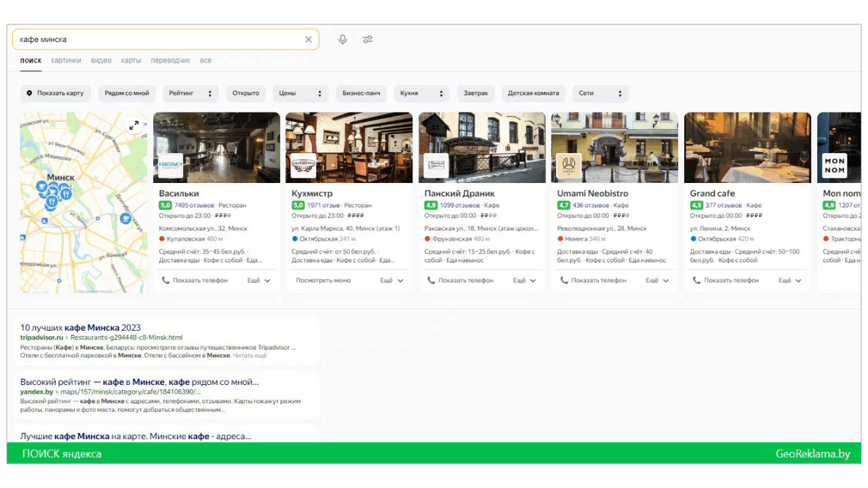Switch to the 'видео' tab
Screen dimensions: 868x488
click(x=101, y=60)
